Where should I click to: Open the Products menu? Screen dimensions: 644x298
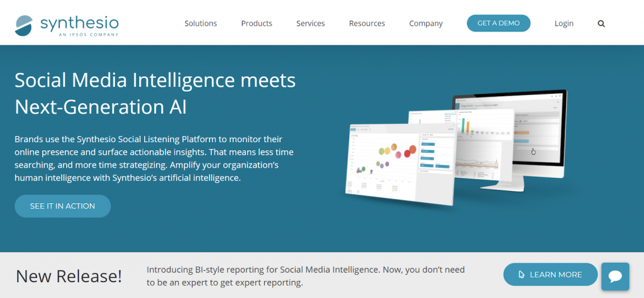click(x=257, y=23)
